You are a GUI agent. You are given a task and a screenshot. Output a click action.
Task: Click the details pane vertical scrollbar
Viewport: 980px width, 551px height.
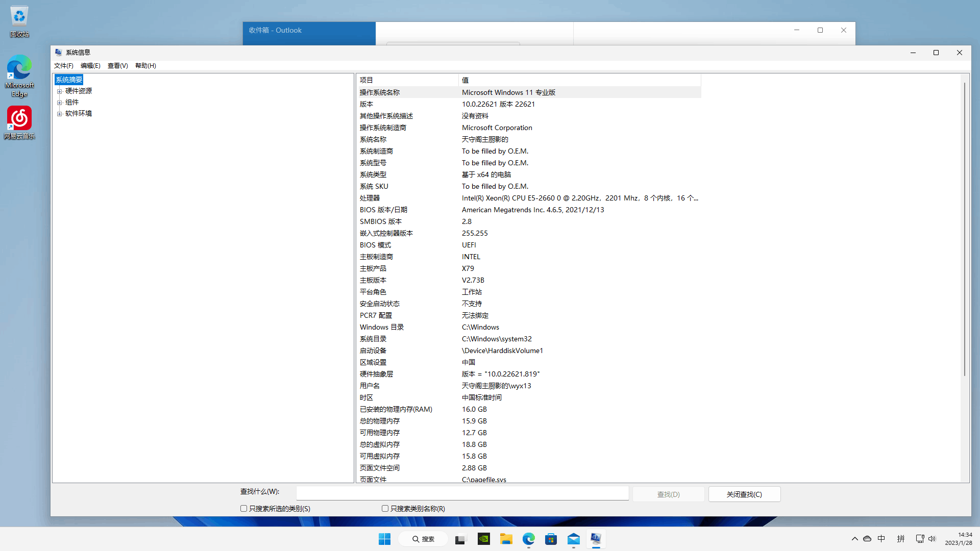pyautogui.click(x=964, y=230)
